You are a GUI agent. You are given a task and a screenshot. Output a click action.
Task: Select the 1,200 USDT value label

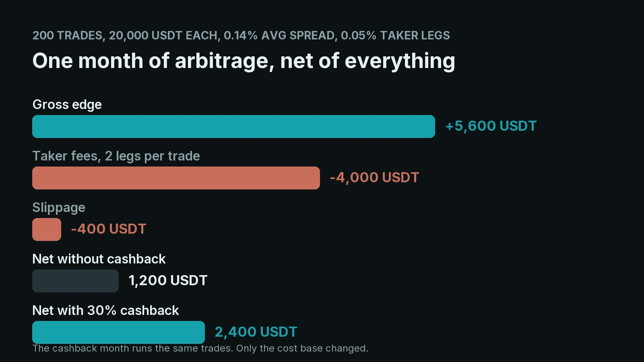[x=168, y=281]
